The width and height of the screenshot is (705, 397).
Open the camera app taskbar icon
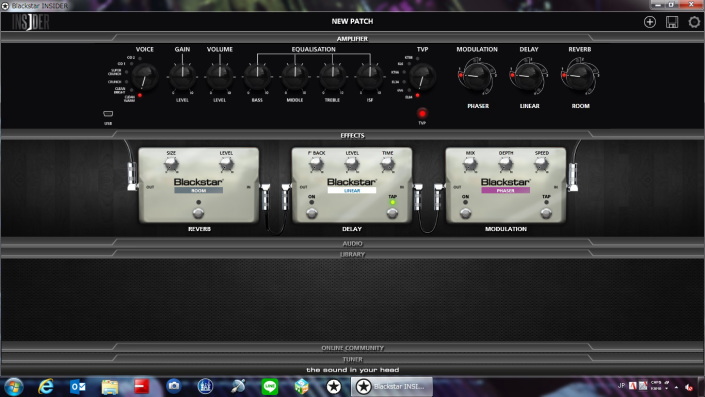tap(174, 386)
